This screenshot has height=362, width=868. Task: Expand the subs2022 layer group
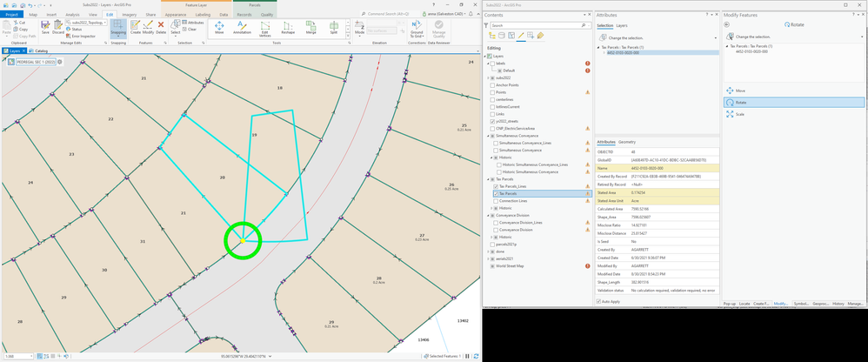click(487, 77)
